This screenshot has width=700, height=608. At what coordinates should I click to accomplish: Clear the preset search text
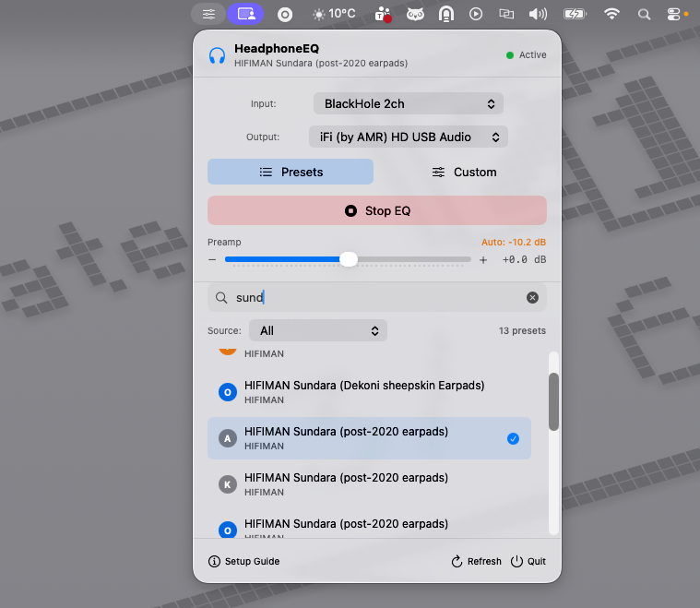click(532, 297)
